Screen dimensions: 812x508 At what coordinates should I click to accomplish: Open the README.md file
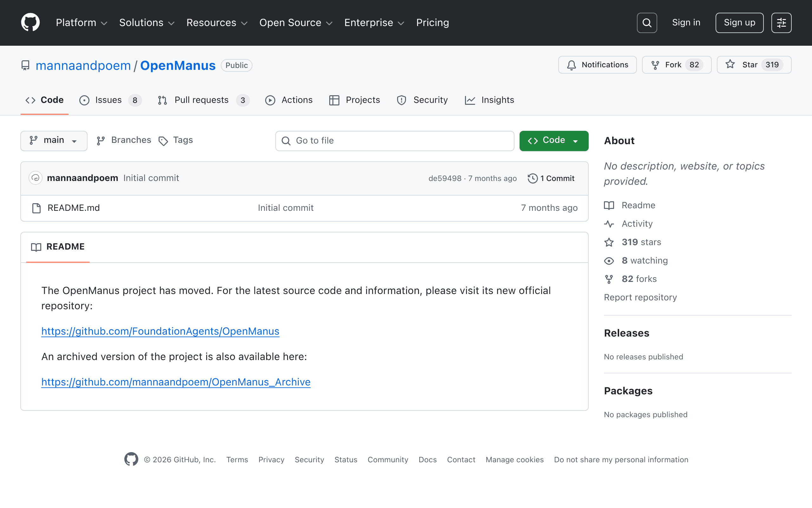tap(74, 208)
